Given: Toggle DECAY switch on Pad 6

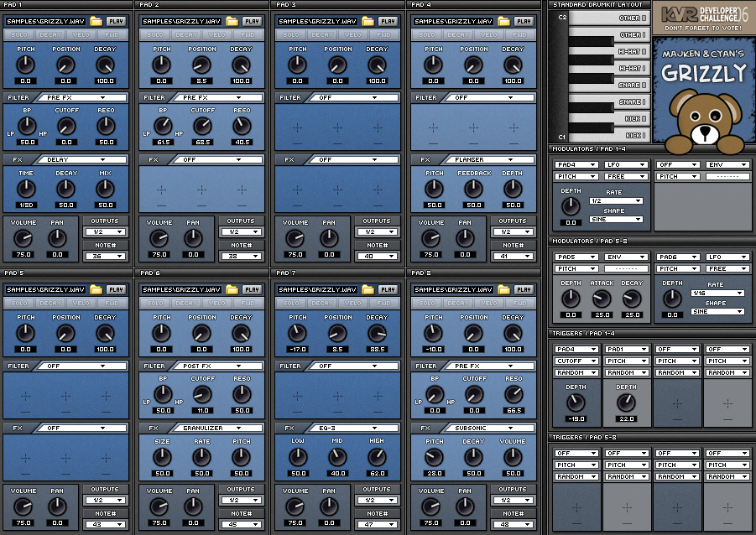Looking at the screenshot, I should pos(186,304).
